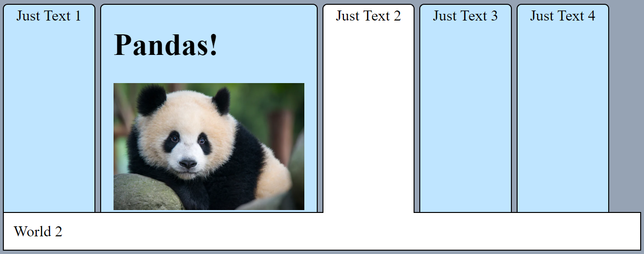This screenshot has height=254, width=644.
Task: Click the Pandas! heading text
Action: click(x=166, y=45)
